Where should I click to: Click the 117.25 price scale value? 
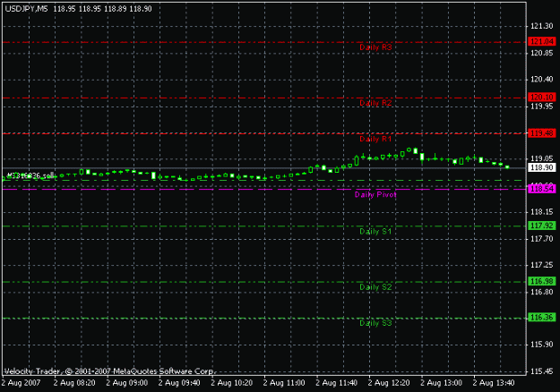coord(542,265)
